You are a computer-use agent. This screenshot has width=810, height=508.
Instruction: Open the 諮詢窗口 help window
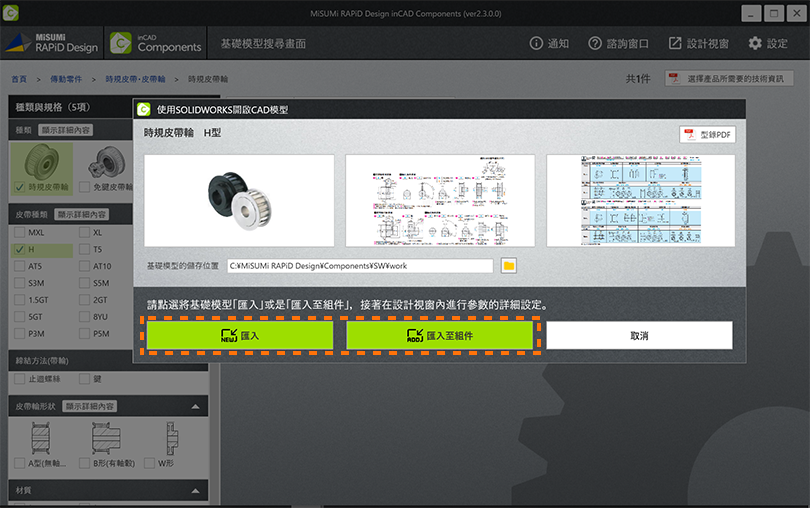(618, 43)
